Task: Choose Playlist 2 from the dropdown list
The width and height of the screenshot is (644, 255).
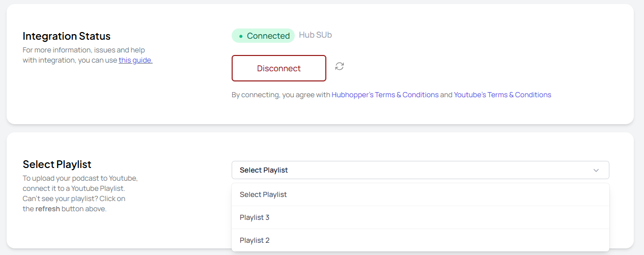Action: click(x=255, y=240)
